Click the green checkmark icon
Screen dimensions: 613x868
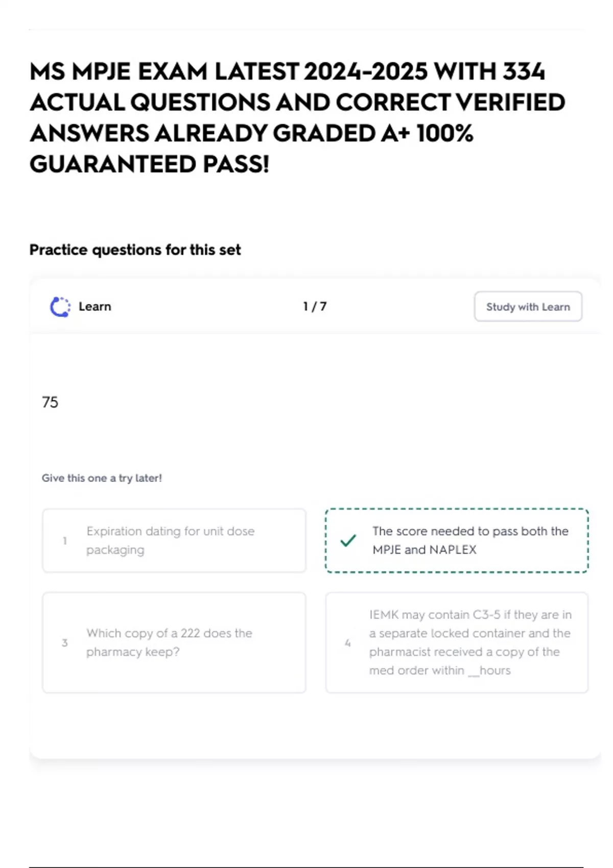348,540
